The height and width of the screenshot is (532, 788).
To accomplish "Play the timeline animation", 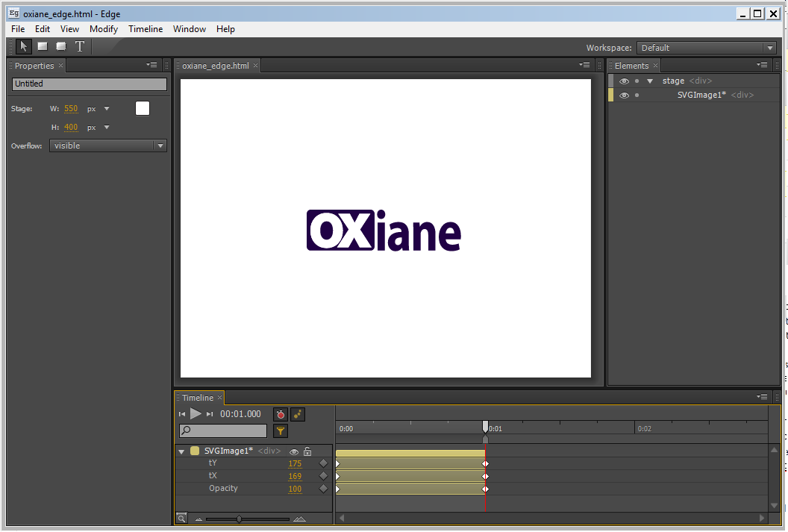I will (x=196, y=414).
